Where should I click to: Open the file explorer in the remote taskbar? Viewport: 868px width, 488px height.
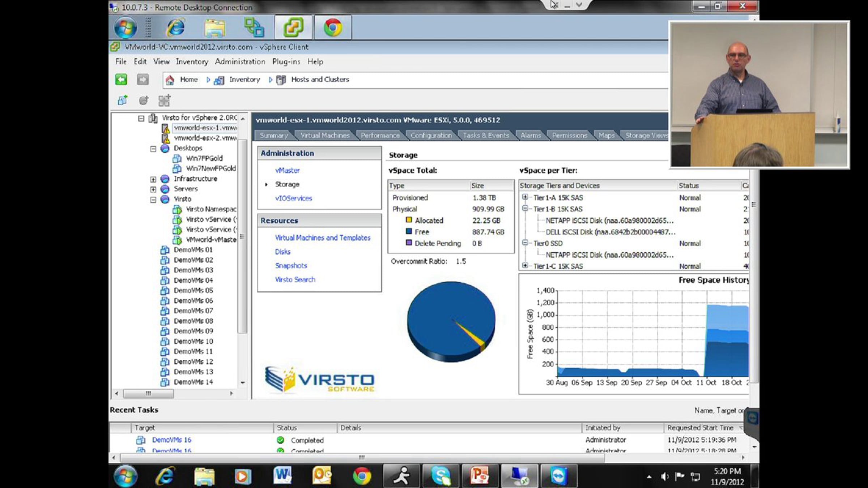coord(215,27)
